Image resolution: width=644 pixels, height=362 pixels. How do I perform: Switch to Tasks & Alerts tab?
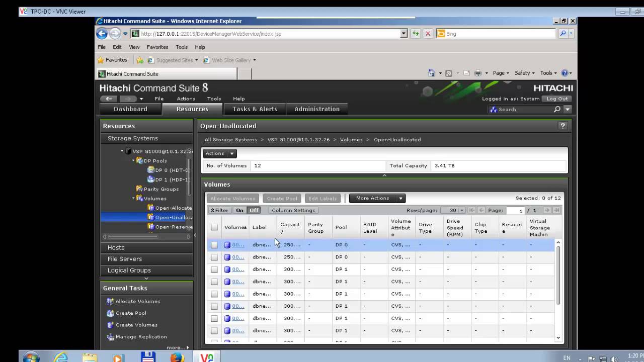click(255, 109)
